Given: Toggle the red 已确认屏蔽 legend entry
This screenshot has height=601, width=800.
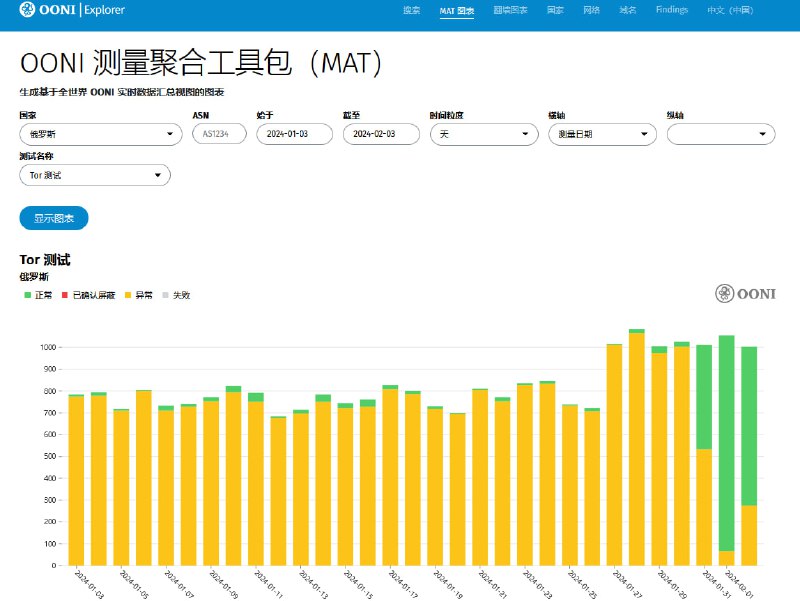Looking at the screenshot, I should coord(88,295).
